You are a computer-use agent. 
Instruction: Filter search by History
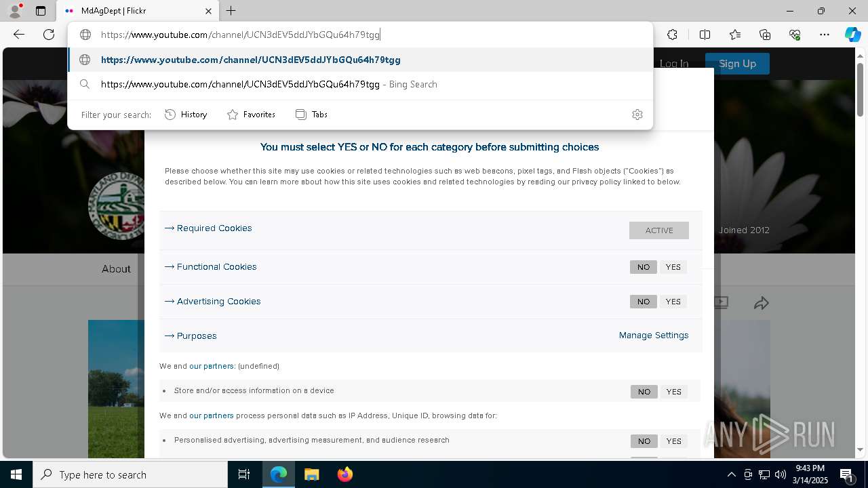tap(186, 115)
